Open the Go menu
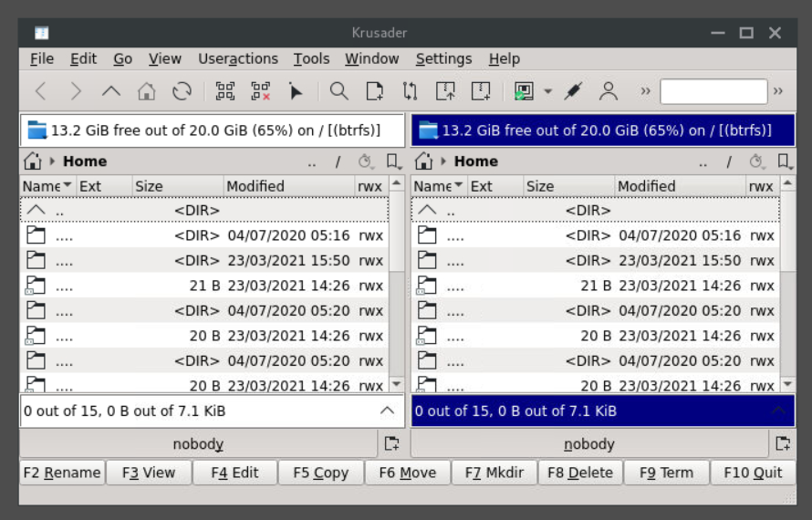Image resolution: width=812 pixels, height=520 pixels. click(123, 59)
